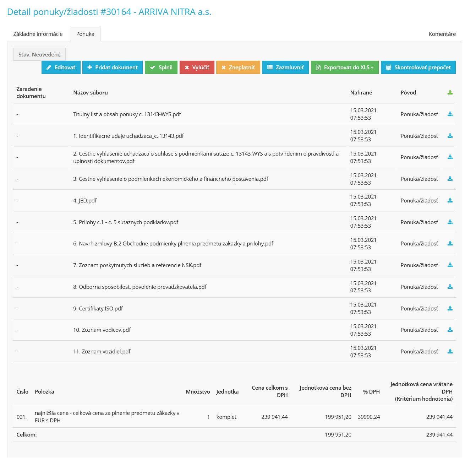
Task: Download the 9. Certifikaty ISO.pdf file
Action: (450, 308)
